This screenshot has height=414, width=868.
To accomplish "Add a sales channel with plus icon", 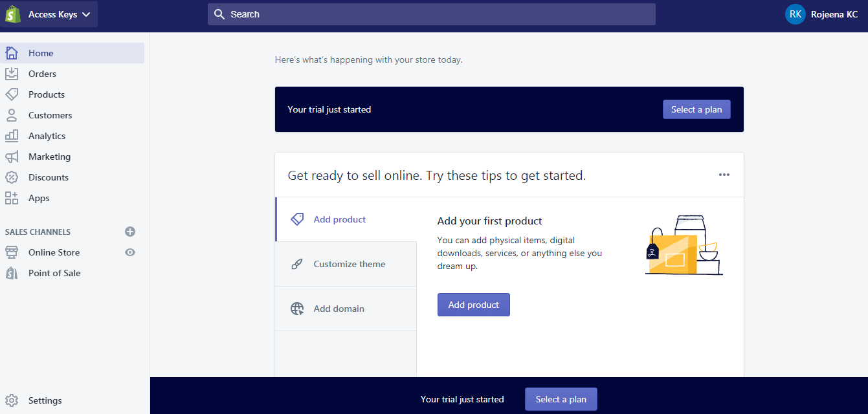I will 130,232.
